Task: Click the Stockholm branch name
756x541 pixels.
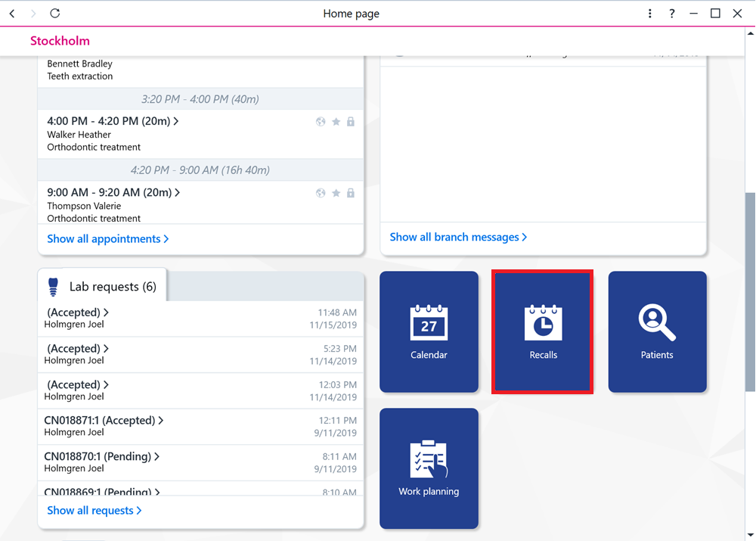Action: click(60, 41)
